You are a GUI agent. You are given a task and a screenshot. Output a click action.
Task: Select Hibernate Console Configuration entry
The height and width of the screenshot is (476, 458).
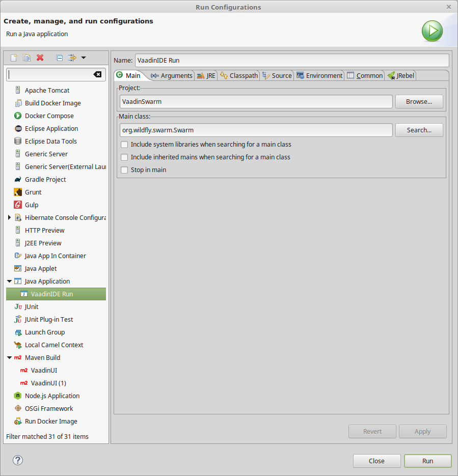(x=65, y=218)
